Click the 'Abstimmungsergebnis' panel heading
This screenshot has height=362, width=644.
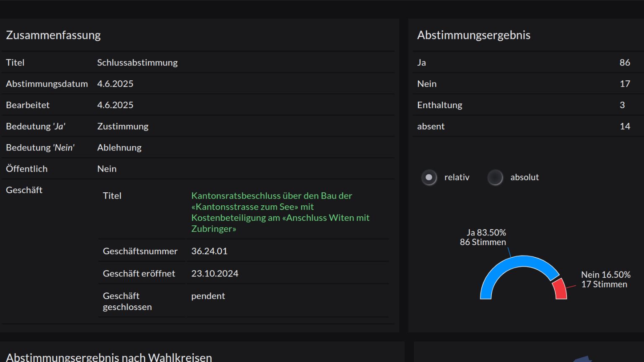pos(474,35)
